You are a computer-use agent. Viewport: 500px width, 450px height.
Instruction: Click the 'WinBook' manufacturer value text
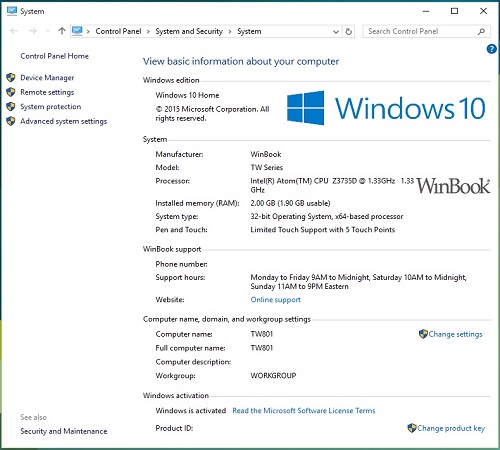tap(266, 154)
